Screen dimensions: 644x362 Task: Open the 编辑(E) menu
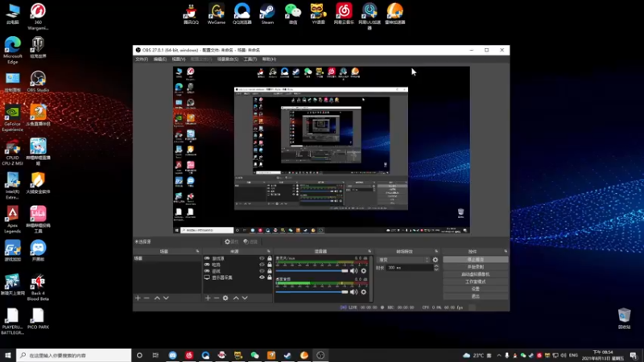coord(159,60)
